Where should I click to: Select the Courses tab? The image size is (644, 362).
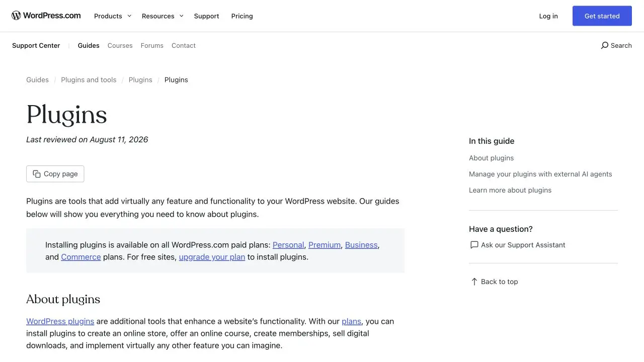tap(120, 45)
